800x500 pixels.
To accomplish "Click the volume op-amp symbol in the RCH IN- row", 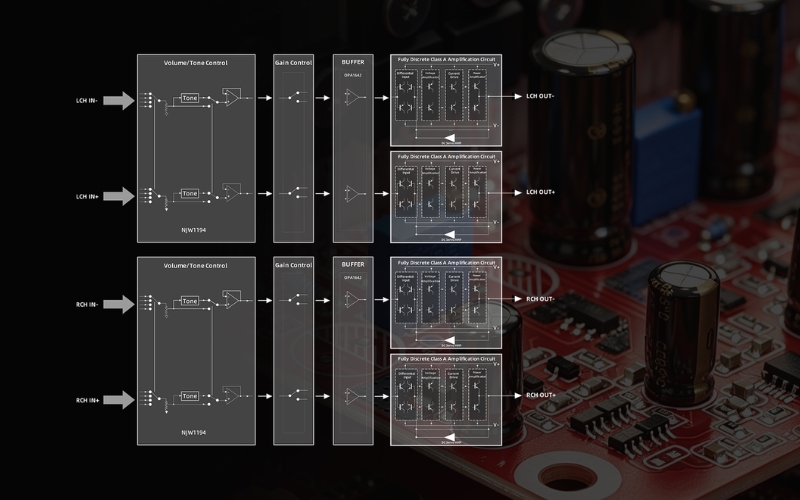I will point(232,299).
